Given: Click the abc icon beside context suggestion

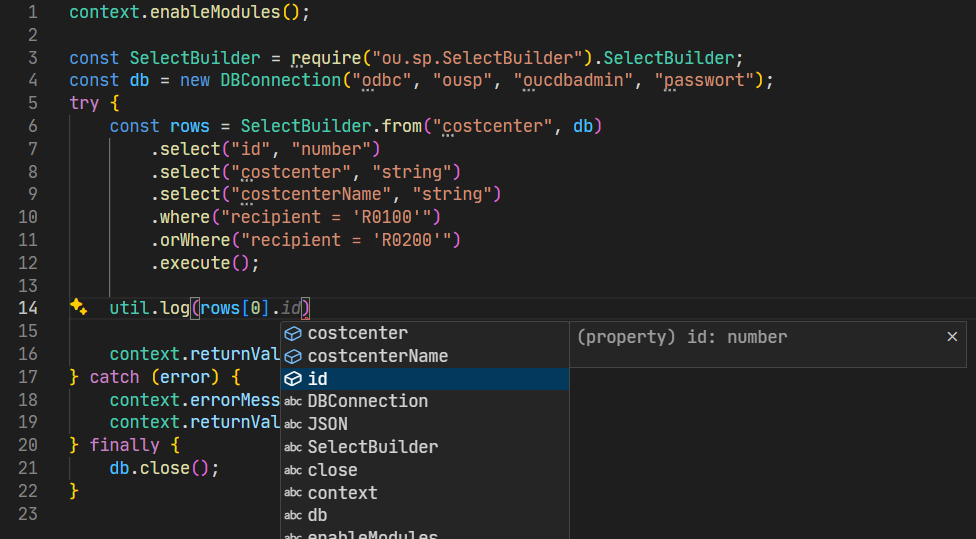Looking at the screenshot, I should (293, 493).
